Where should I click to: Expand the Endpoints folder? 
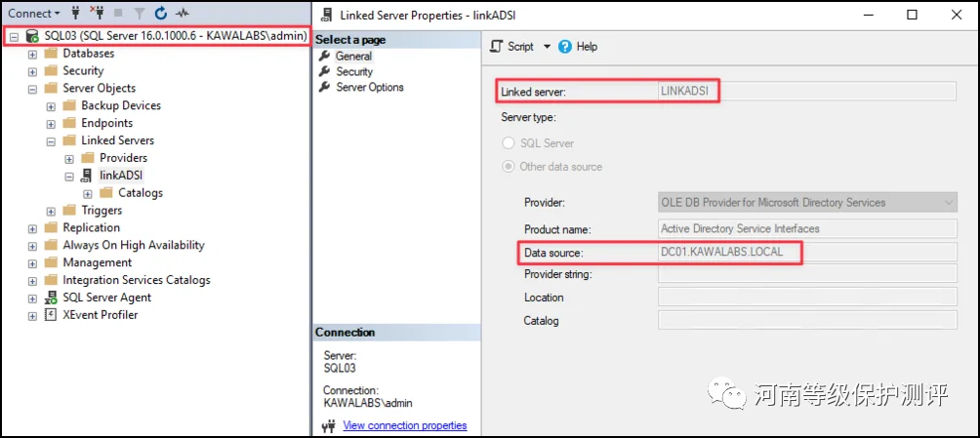(x=52, y=124)
